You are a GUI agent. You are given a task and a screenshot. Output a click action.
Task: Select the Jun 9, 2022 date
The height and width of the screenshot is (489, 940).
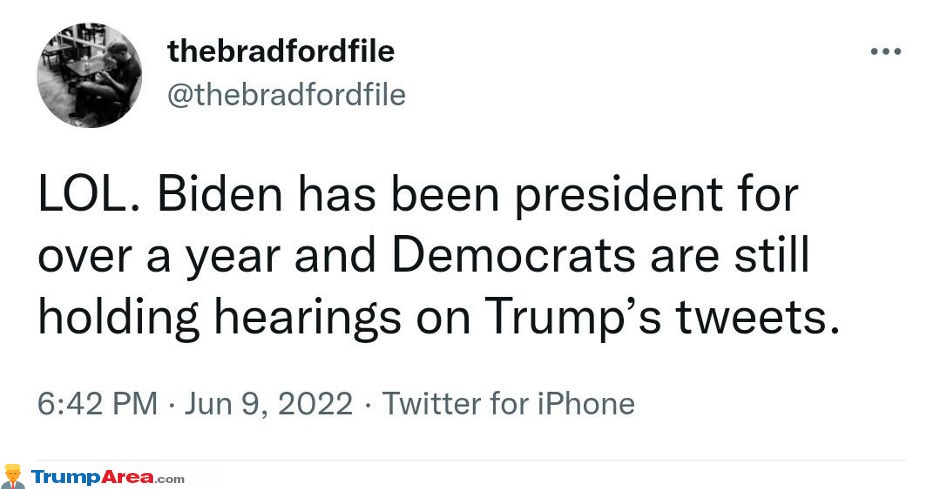coord(269,404)
